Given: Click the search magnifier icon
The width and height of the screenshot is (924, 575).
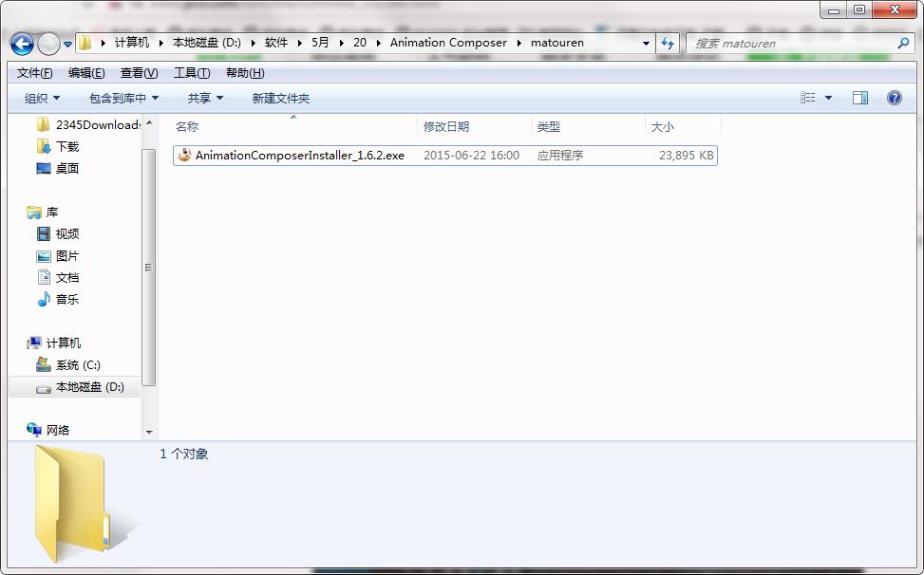Looking at the screenshot, I should click(x=903, y=43).
